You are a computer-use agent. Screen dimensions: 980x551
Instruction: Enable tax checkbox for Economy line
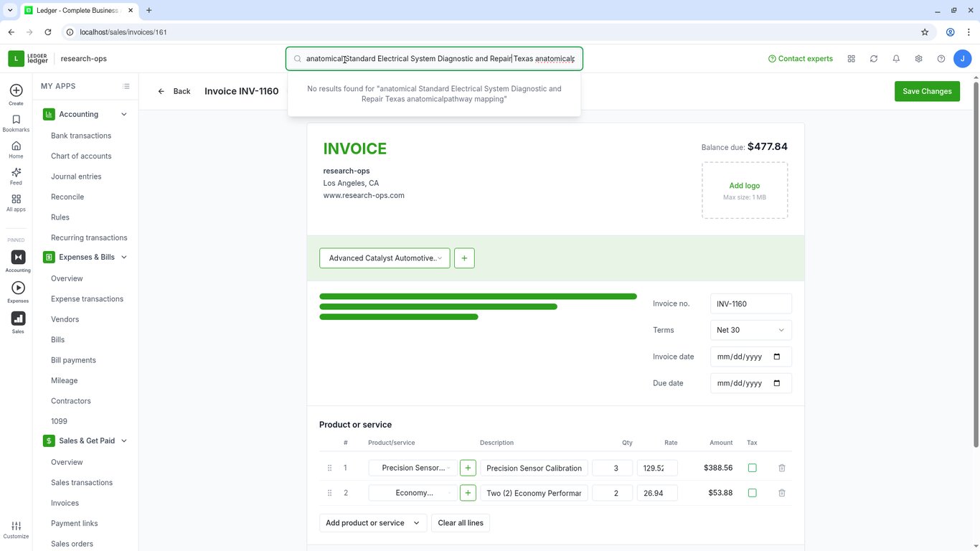[x=752, y=493]
